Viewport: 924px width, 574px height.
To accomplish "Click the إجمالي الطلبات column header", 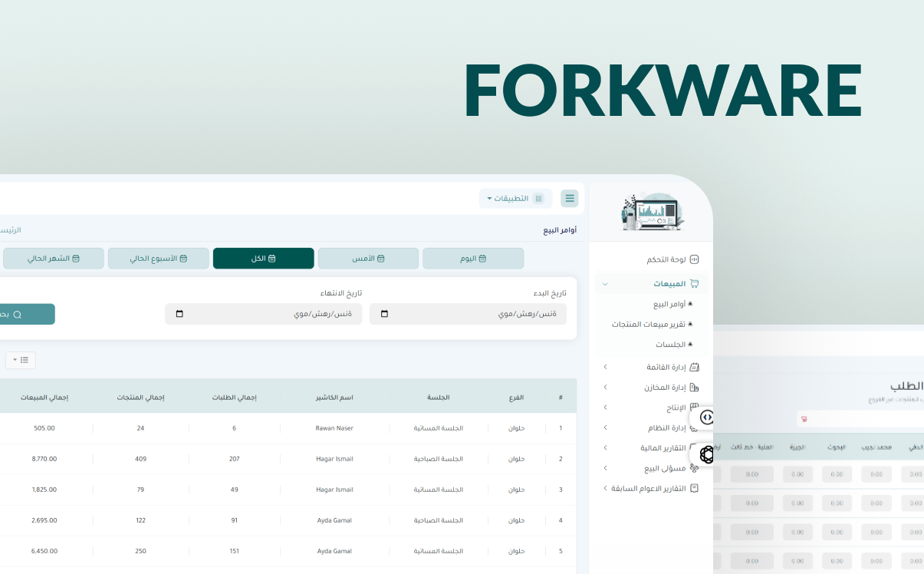I will tap(234, 398).
